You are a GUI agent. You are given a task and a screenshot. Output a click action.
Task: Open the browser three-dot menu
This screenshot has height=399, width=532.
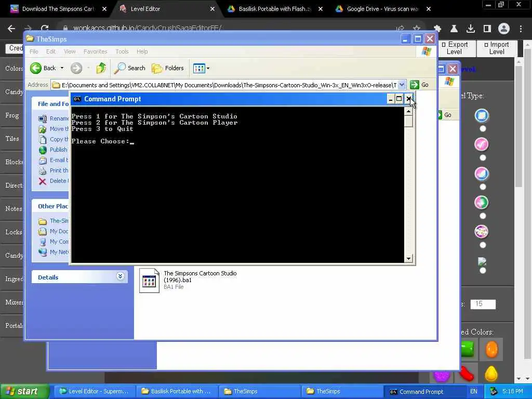521,29
